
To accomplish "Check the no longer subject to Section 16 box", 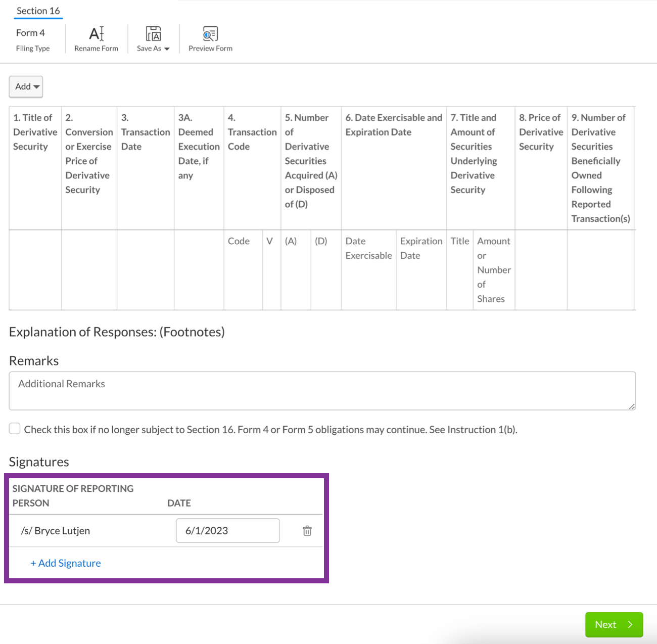I will [15, 429].
